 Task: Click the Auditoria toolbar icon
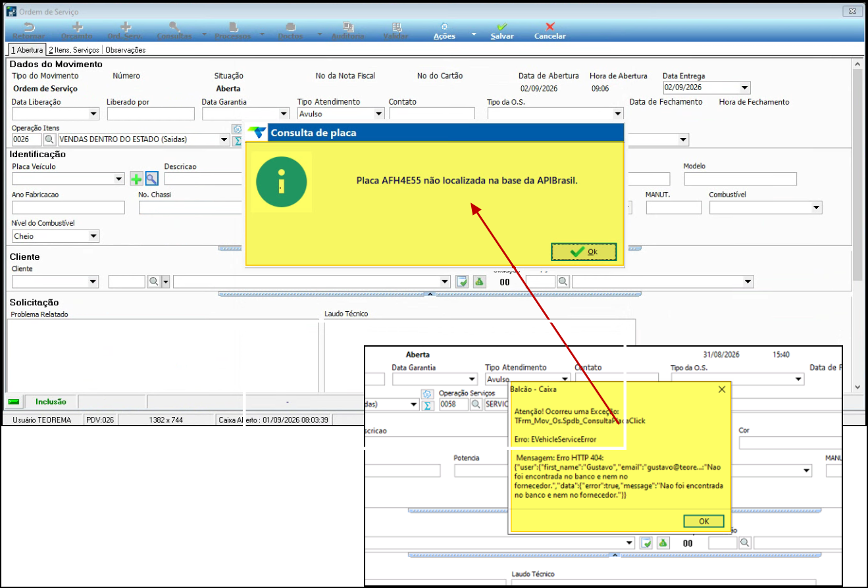[x=348, y=27]
